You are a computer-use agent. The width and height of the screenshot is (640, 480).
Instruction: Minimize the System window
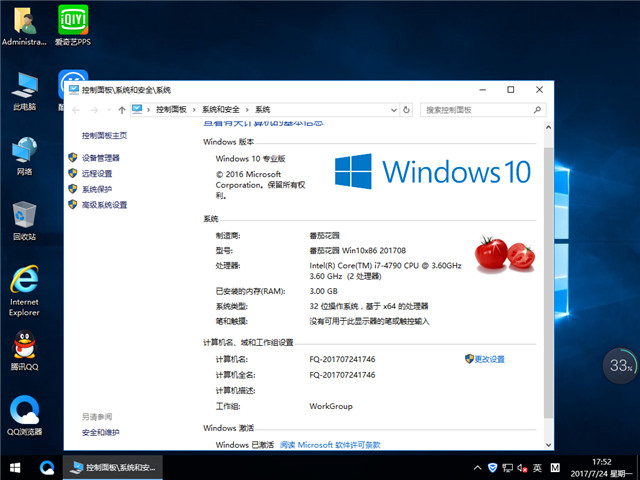click(x=483, y=89)
